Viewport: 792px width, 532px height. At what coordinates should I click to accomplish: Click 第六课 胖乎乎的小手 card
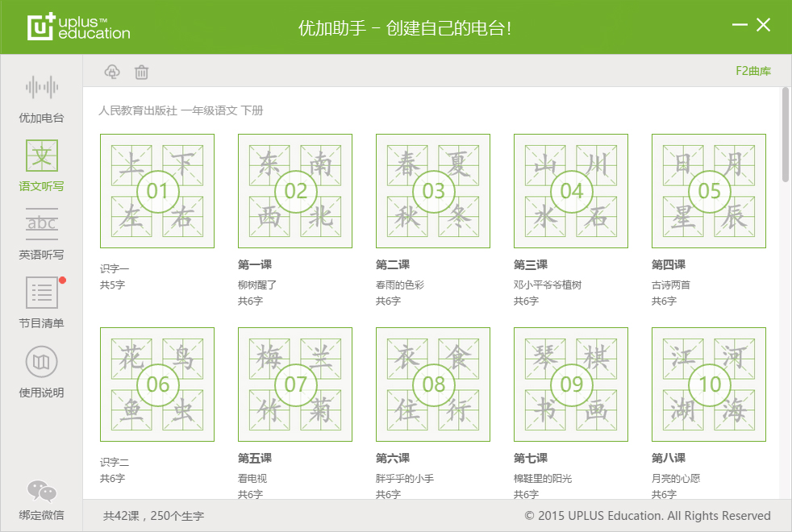[x=433, y=384]
